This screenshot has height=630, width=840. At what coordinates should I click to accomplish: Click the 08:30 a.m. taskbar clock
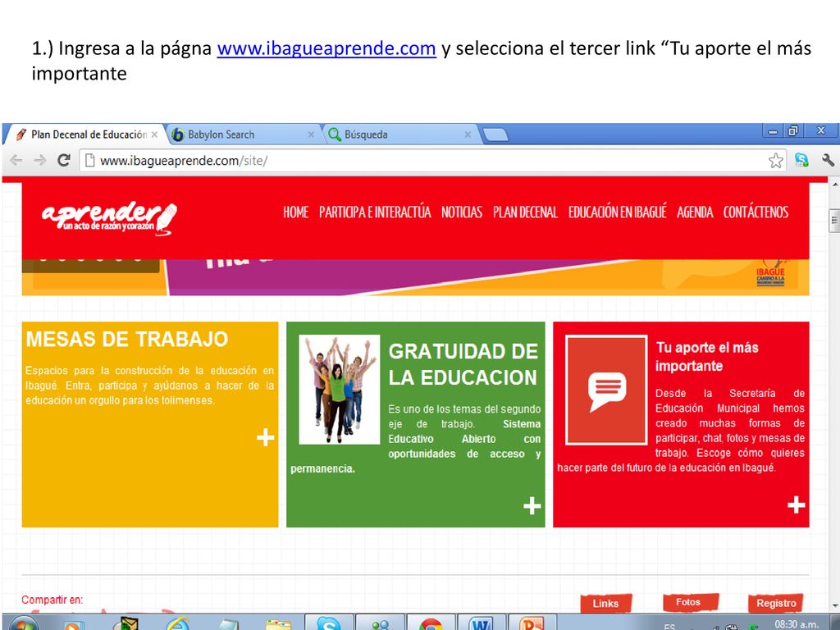click(x=796, y=624)
